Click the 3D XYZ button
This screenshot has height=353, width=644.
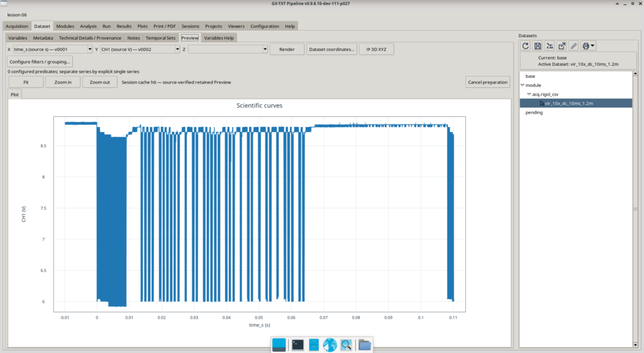377,49
